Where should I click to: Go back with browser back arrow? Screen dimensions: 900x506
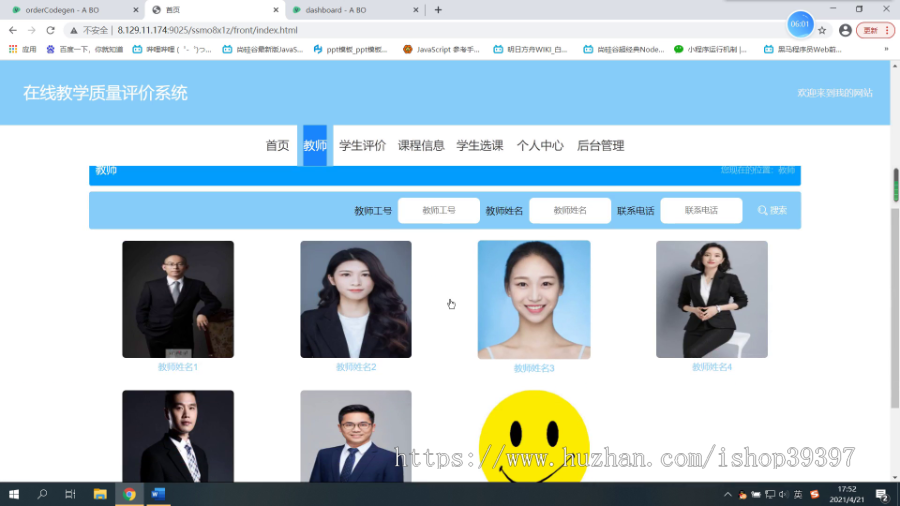tap(13, 30)
